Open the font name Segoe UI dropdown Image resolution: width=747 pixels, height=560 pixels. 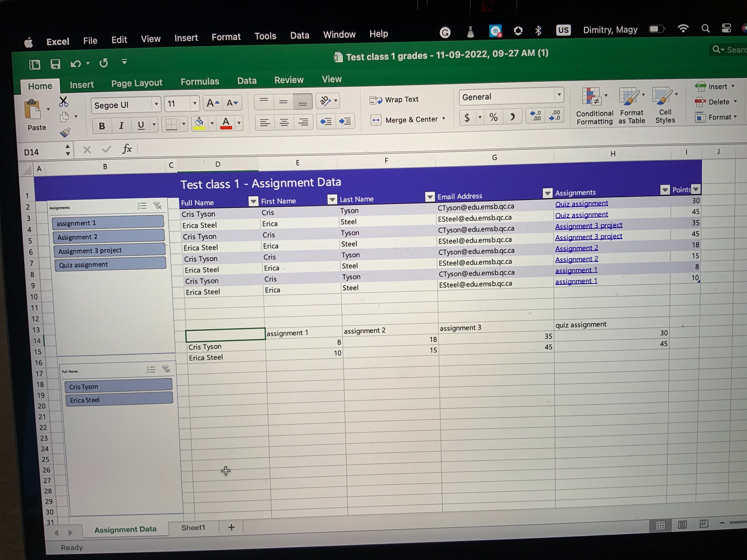[x=156, y=104]
